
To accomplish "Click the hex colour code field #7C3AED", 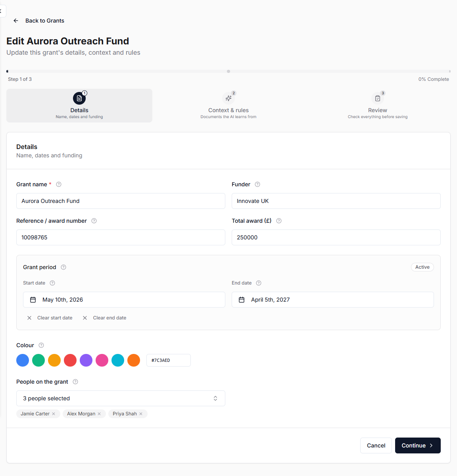I will [x=169, y=360].
